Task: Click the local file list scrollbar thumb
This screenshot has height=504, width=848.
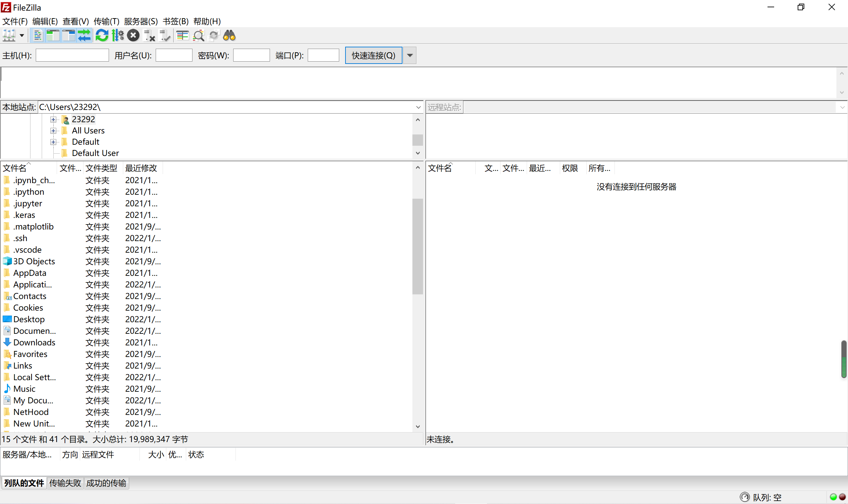Action: (x=418, y=246)
